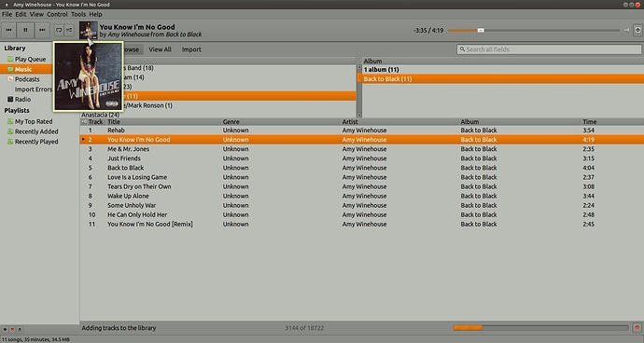Click the playing indicator on track 2
The width and height of the screenshot is (644, 343).
(83, 140)
